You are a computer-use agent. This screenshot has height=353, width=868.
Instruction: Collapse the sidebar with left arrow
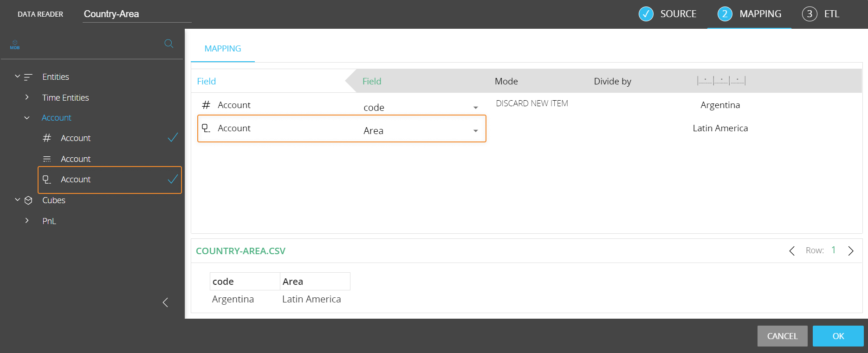point(165,302)
